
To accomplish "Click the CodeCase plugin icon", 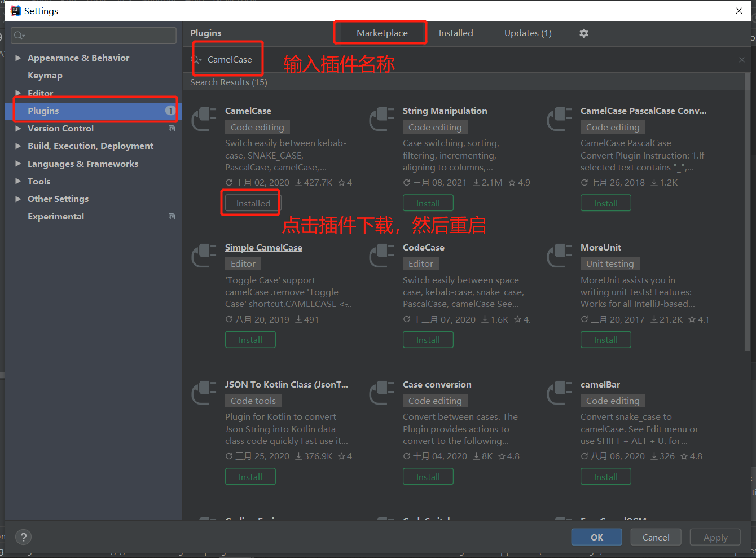I will coord(382,256).
